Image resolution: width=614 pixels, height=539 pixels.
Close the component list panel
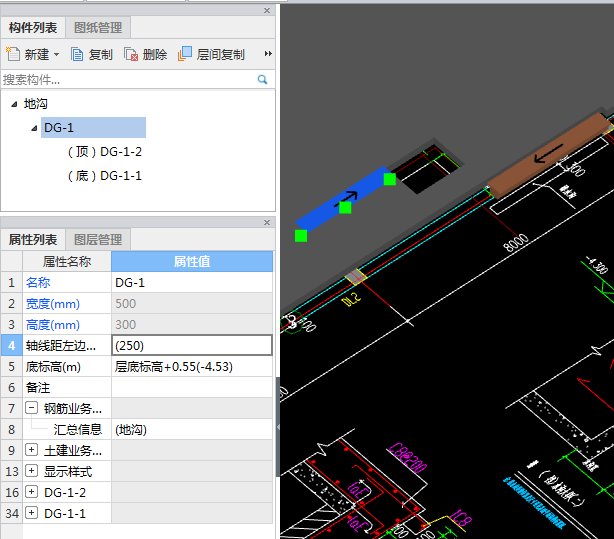(x=267, y=11)
